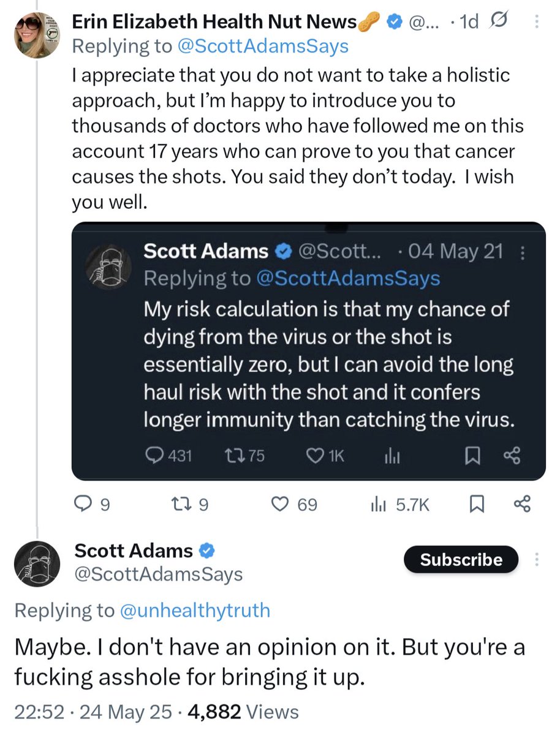Click the 4,882 Views count
Image resolution: width=560 pixels, height=735 pixels.
243,712
